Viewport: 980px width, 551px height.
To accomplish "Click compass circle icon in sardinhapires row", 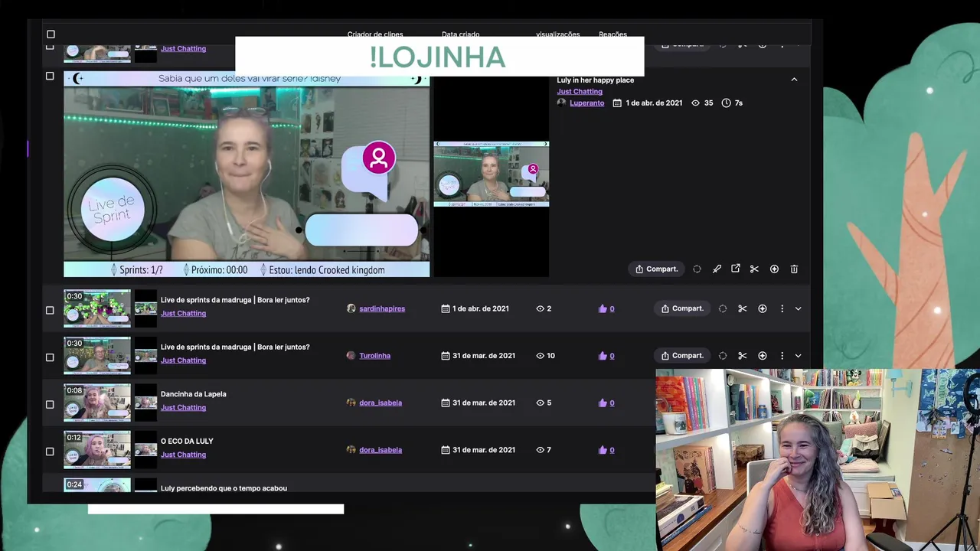I will pos(762,308).
